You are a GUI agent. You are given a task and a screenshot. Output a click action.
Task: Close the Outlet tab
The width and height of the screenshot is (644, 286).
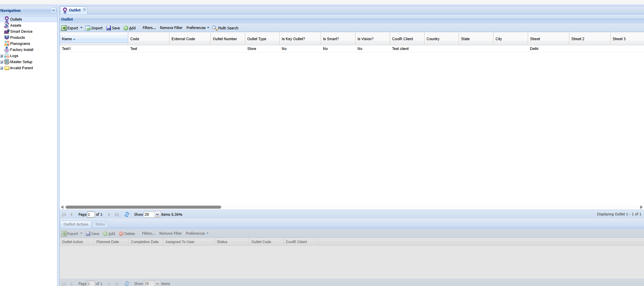[x=85, y=9]
